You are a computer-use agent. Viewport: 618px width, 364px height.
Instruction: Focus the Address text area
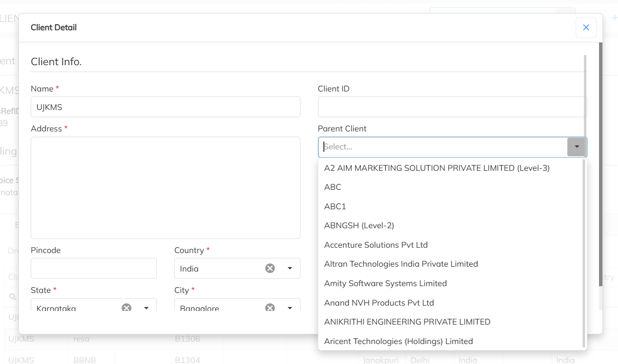point(165,187)
